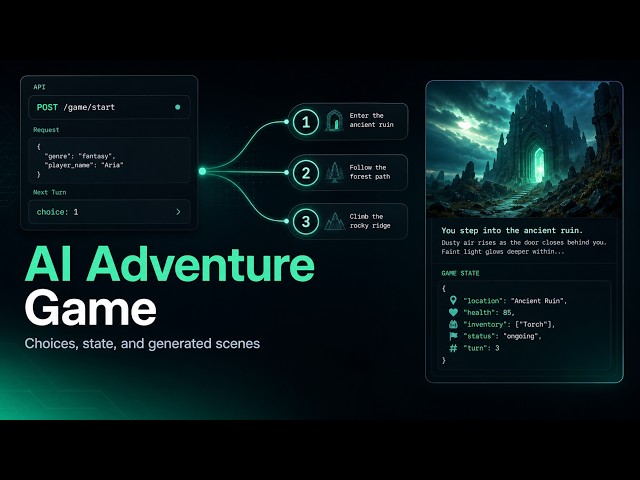
Task: Click the "GAME STATE" label
Action: coord(460,273)
